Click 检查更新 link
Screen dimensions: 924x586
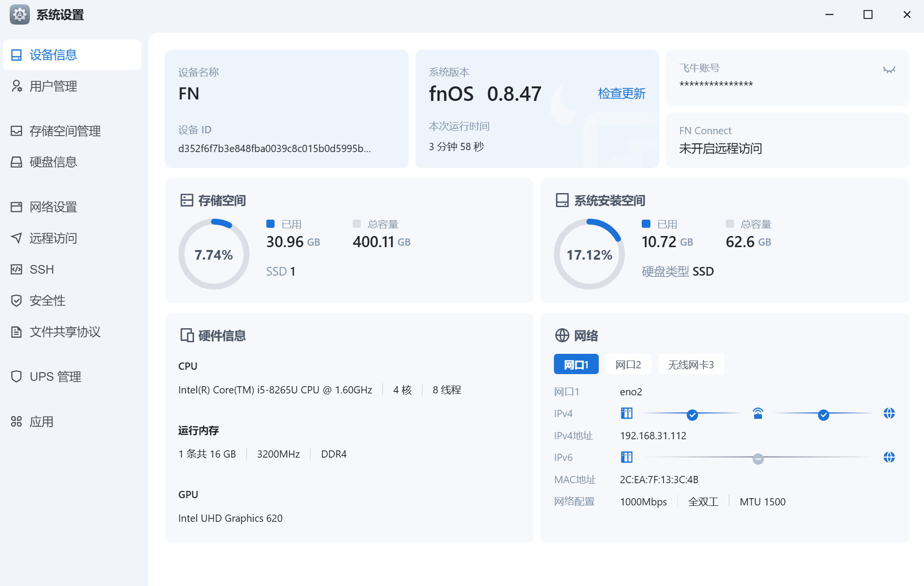pyautogui.click(x=621, y=94)
